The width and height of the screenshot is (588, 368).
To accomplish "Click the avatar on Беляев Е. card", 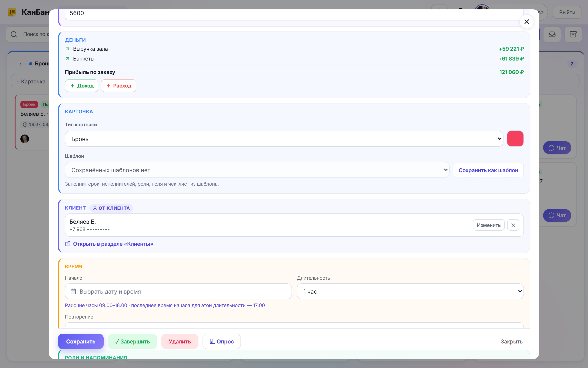I will [x=24, y=139].
